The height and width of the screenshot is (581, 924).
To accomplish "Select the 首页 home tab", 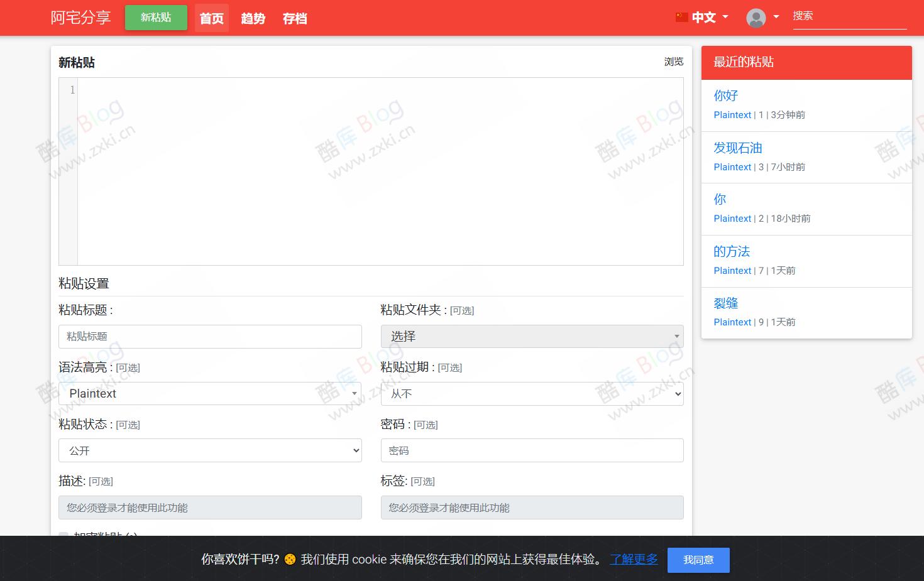I will (x=211, y=19).
